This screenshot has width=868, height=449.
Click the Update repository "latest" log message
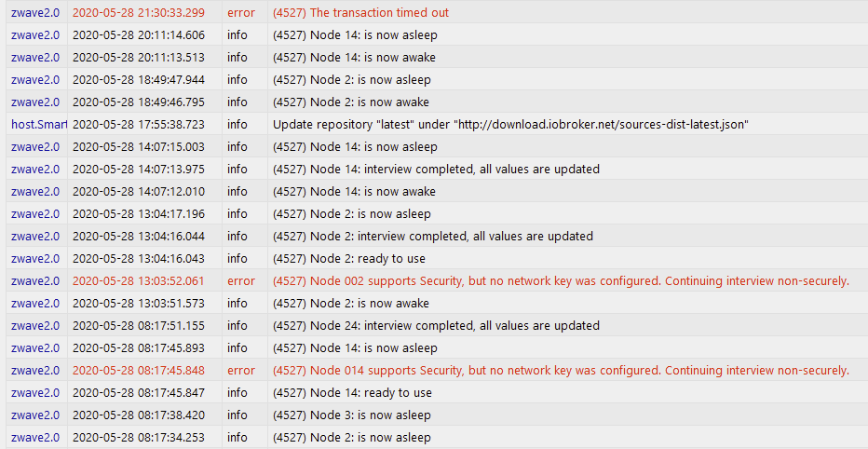510,125
